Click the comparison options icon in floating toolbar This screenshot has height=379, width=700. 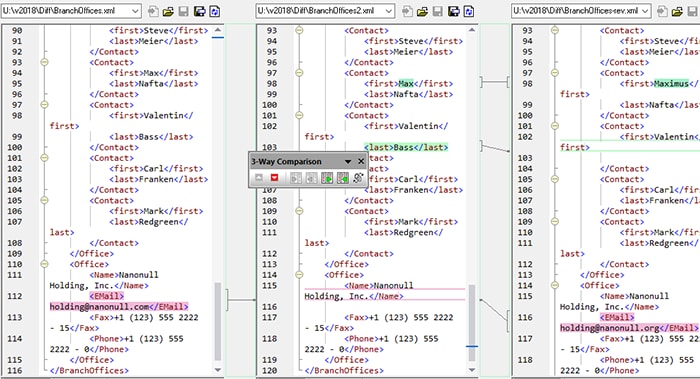coord(358,178)
